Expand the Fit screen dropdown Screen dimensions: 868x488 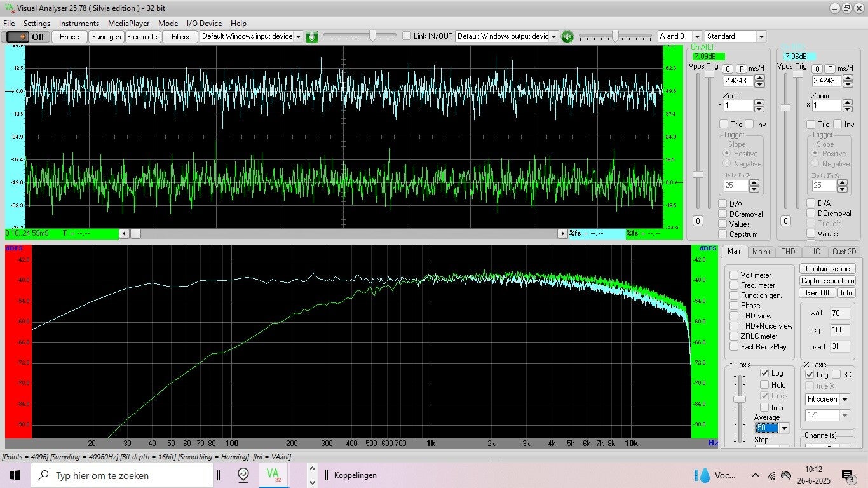(x=844, y=400)
